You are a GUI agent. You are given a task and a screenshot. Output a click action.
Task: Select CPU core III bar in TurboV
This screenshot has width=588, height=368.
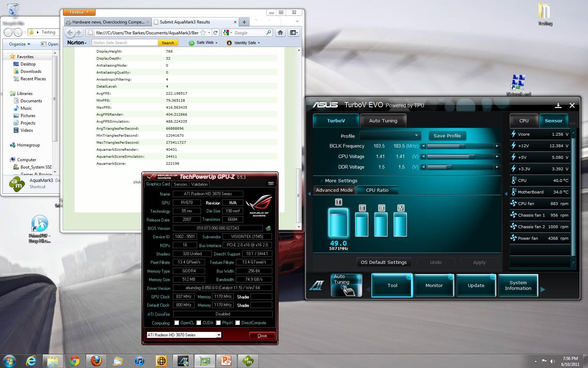click(381, 224)
